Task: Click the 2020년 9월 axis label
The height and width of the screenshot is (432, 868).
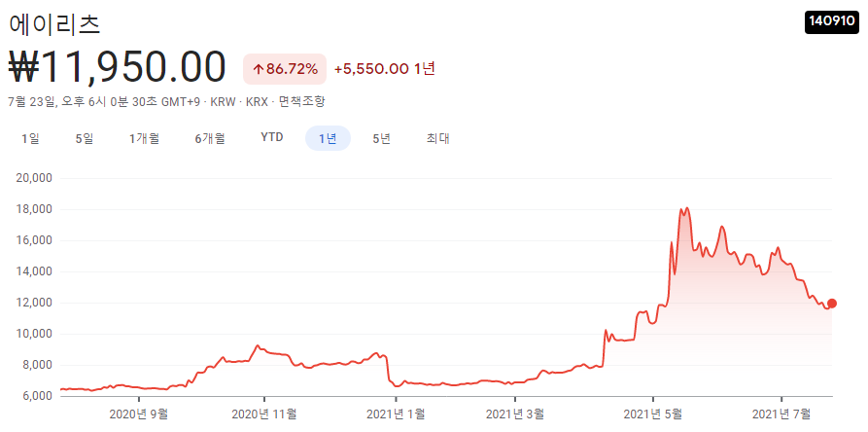Action: (x=139, y=414)
